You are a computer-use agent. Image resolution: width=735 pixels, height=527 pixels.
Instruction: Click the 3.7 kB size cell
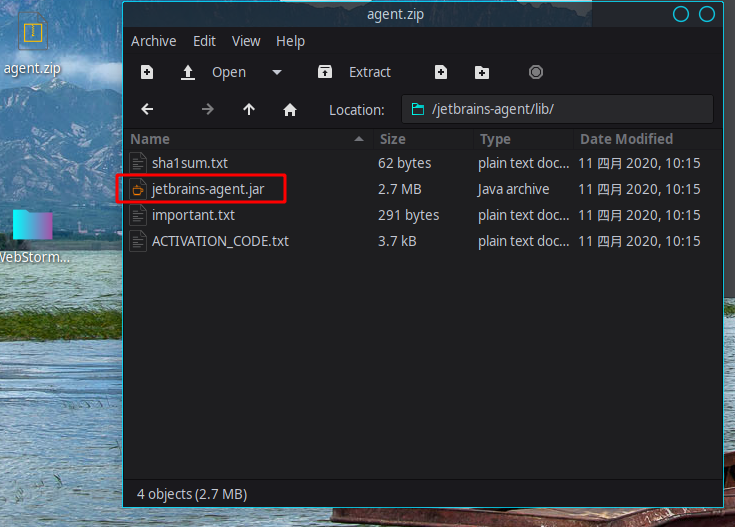click(398, 241)
